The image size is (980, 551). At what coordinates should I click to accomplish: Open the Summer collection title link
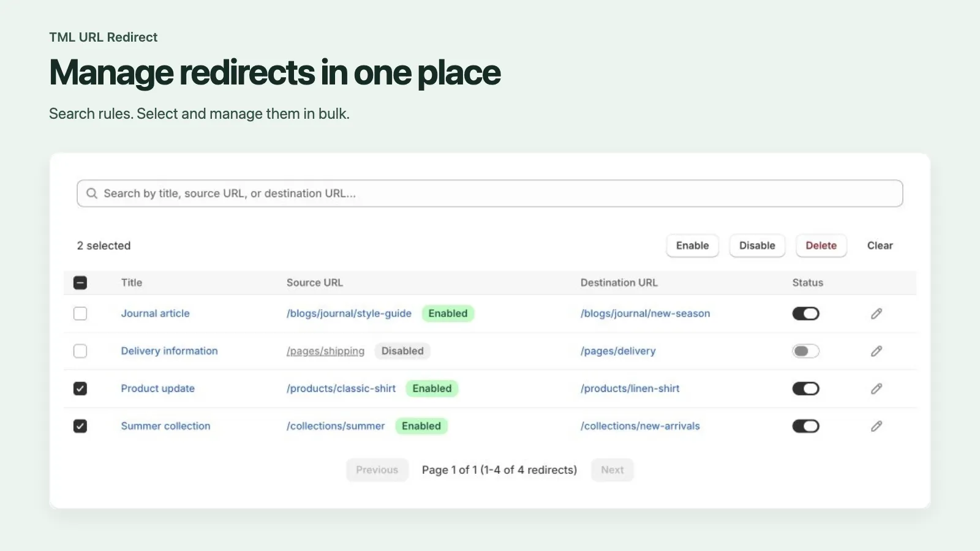(165, 426)
